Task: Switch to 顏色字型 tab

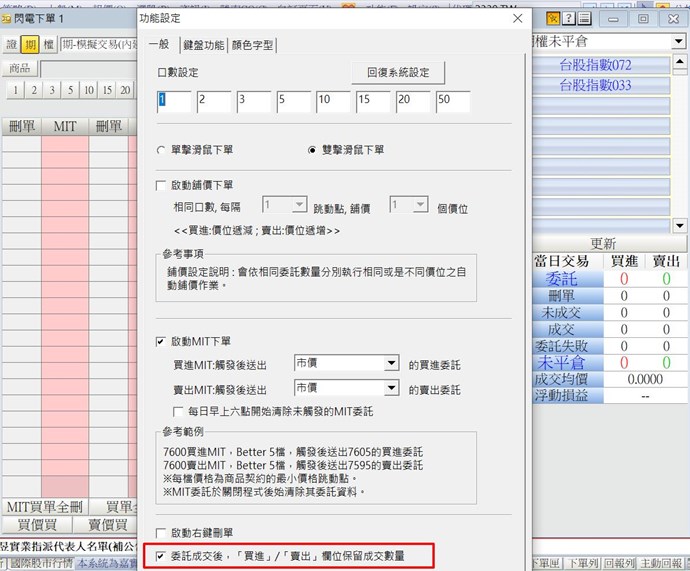Action: pyautogui.click(x=252, y=45)
